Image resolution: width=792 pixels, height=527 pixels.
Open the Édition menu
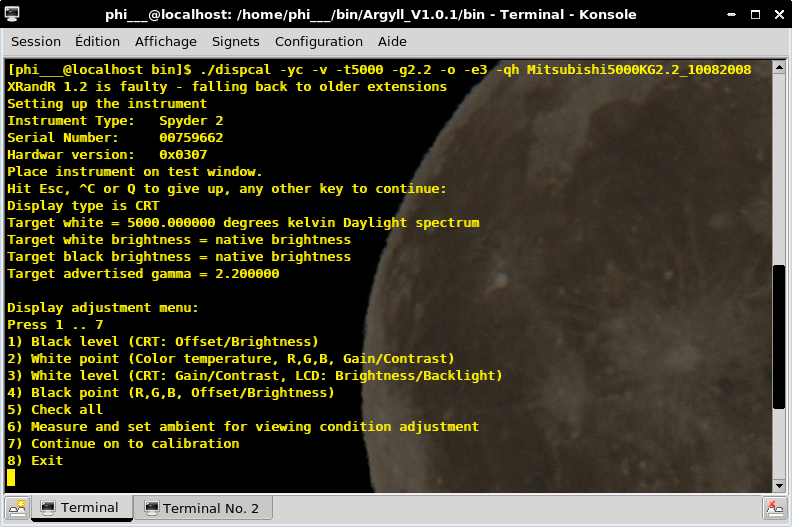tap(97, 41)
